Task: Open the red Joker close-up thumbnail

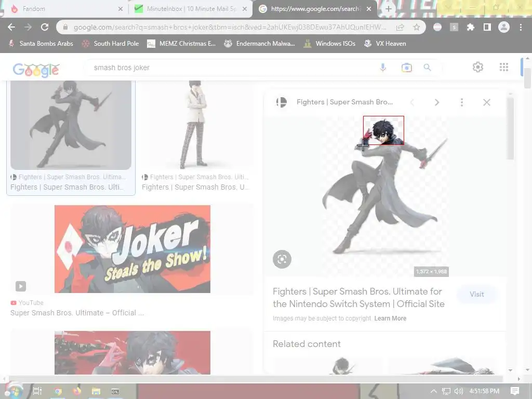Action: pos(132,353)
